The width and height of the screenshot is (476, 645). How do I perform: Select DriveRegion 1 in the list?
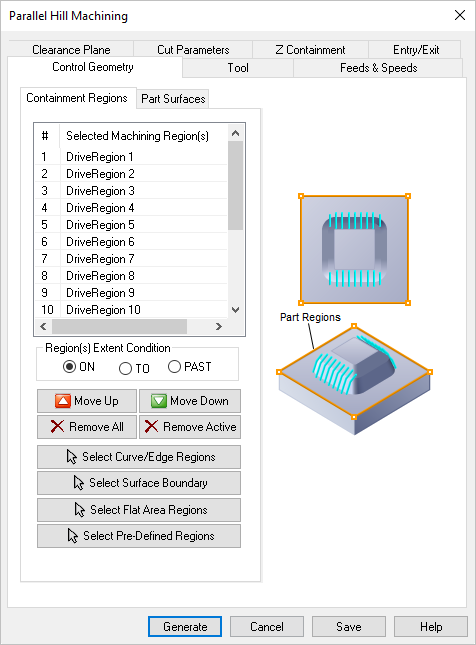(x=131, y=157)
